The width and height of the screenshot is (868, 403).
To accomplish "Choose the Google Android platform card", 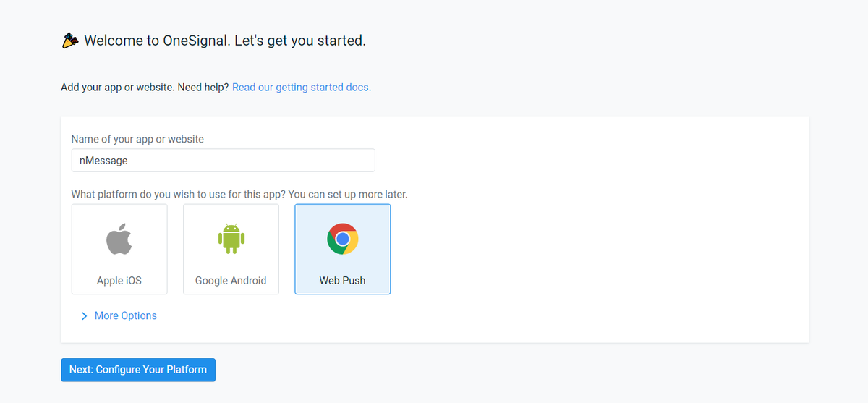I will coord(231,249).
